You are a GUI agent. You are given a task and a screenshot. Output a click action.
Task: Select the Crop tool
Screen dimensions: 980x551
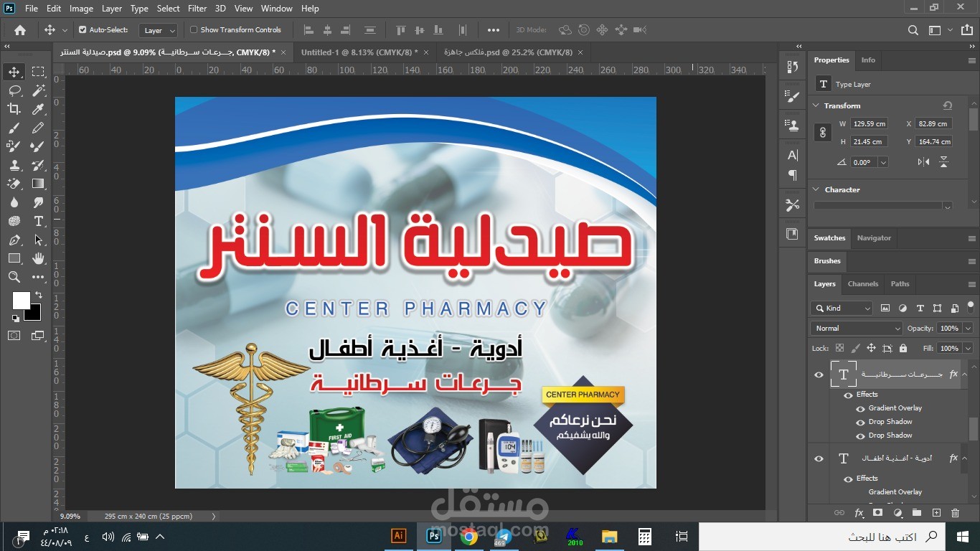tap(14, 109)
